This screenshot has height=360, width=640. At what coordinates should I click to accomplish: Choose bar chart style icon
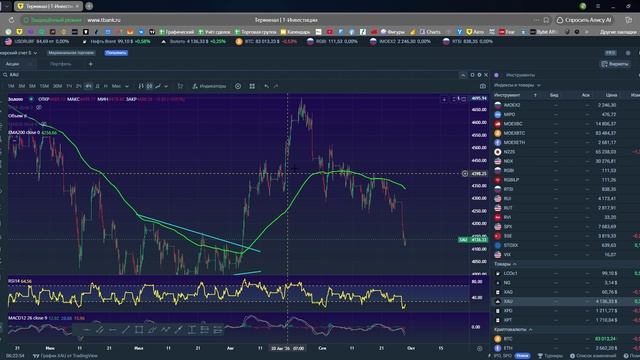tap(141, 86)
